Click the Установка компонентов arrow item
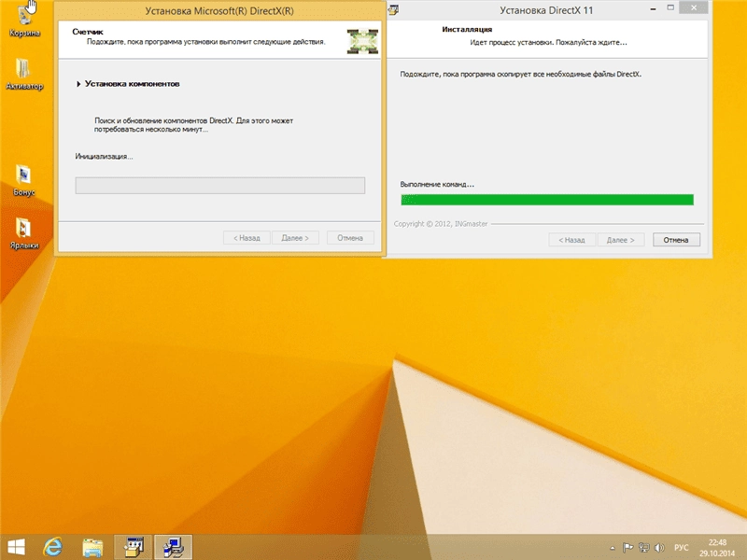The height and width of the screenshot is (560, 747). (128, 84)
